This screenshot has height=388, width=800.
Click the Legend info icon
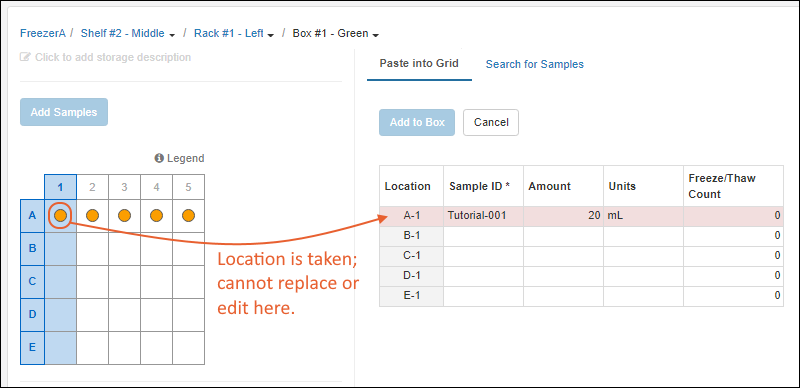pyautogui.click(x=159, y=158)
